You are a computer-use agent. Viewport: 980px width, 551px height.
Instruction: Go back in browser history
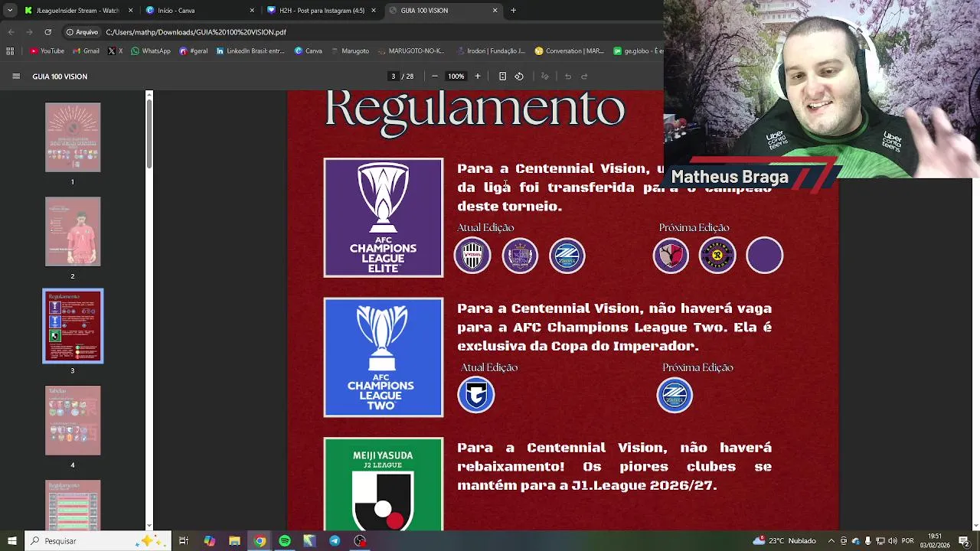[x=11, y=32]
